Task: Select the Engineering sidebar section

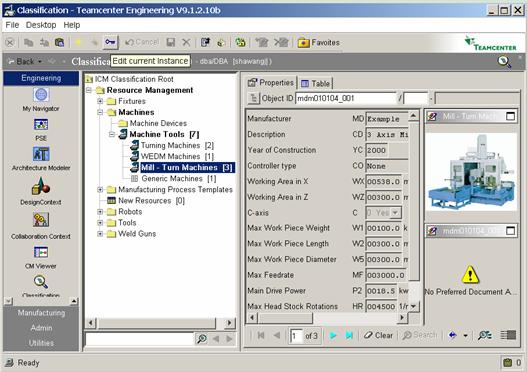Action: (x=41, y=78)
